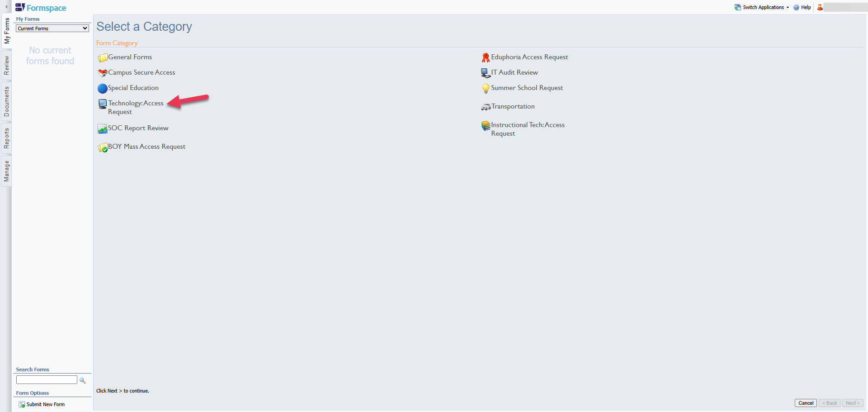Image resolution: width=868 pixels, height=412 pixels.
Task: Click the Eduphoria Access Request ribbon icon
Action: (486, 57)
